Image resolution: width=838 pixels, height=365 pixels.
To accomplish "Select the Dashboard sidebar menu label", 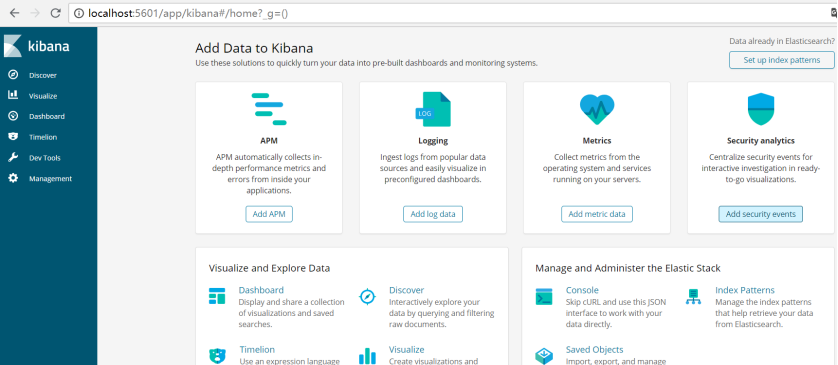I will (46, 117).
